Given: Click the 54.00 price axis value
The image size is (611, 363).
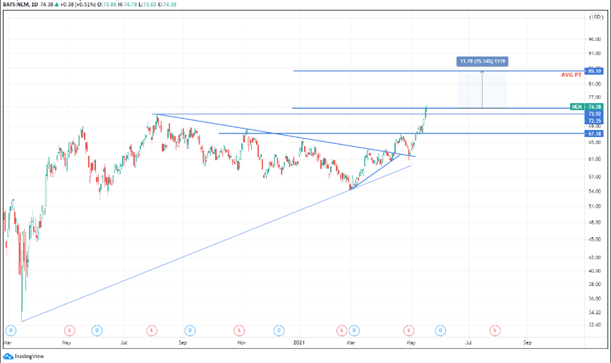Looking at the screenshot, I should tap(595, 191).
